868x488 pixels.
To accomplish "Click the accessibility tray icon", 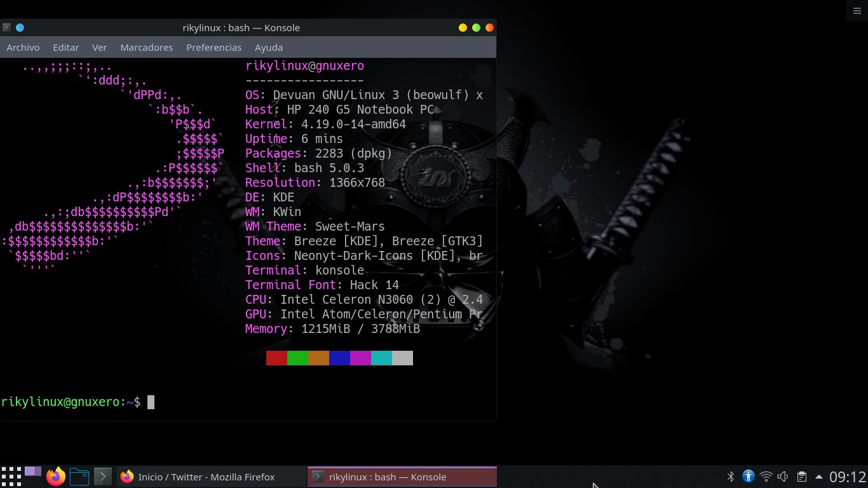I will click(x=749, y=477).
